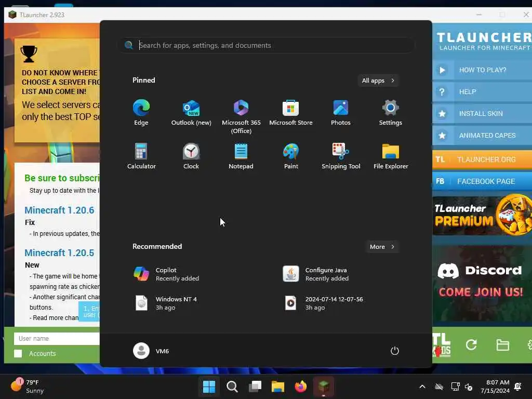
Task: Toggle the Accounts checkbox in TLauncher
Action: tap(18, 353)
